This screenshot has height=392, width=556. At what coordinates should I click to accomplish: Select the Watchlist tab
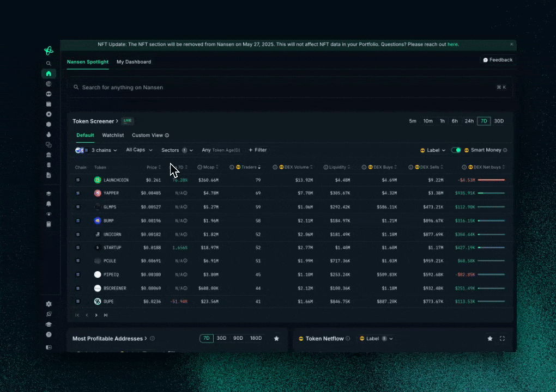click(113, 135)
